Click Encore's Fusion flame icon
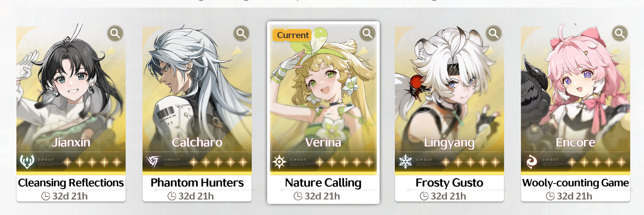Image resolution: width=644 pixels, height=215 pixels. pos(532,162)
